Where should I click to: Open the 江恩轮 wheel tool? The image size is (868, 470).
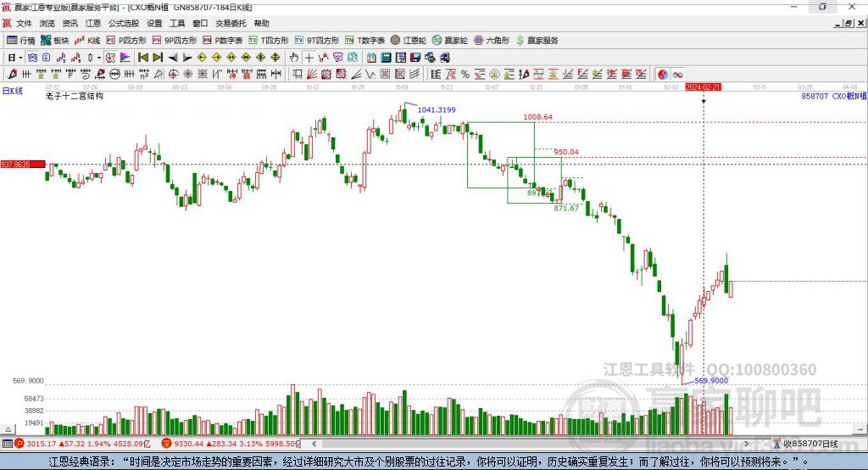tap(409, 41)
